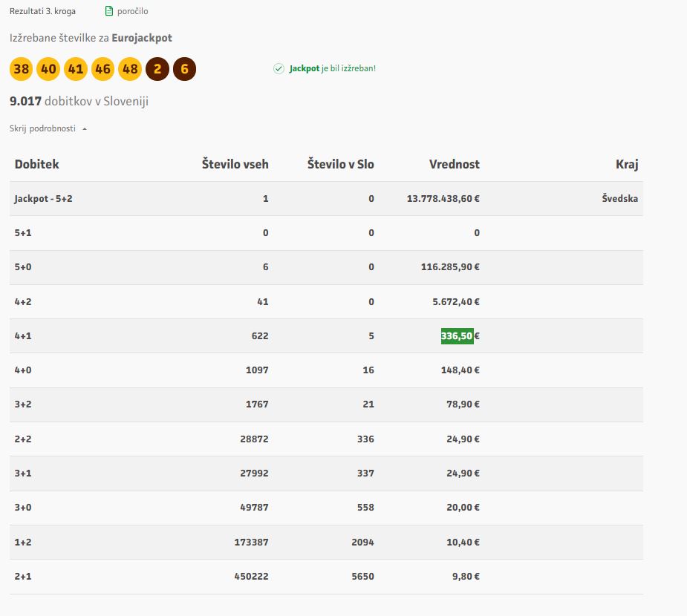This screenshot has width=687, height=616.
Task: Click the total count 28872
Action: pos(254,439)
